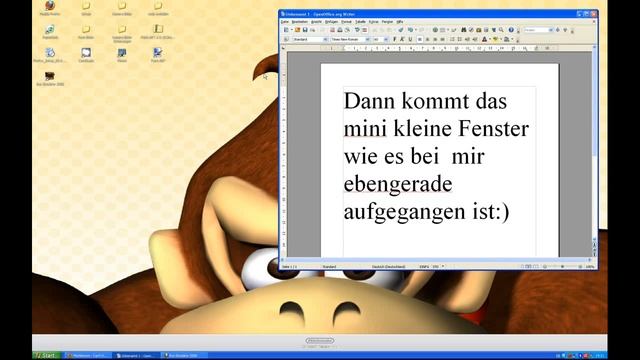Expand the Times New Roman font dropdown
This screenshot has width=640, height=360.
(367, 39)
